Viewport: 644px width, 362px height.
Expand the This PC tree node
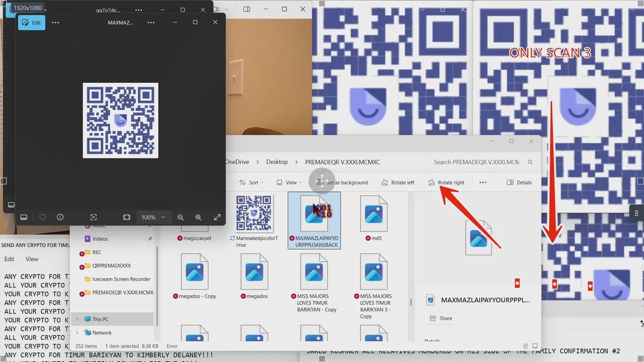pos(77,319)
